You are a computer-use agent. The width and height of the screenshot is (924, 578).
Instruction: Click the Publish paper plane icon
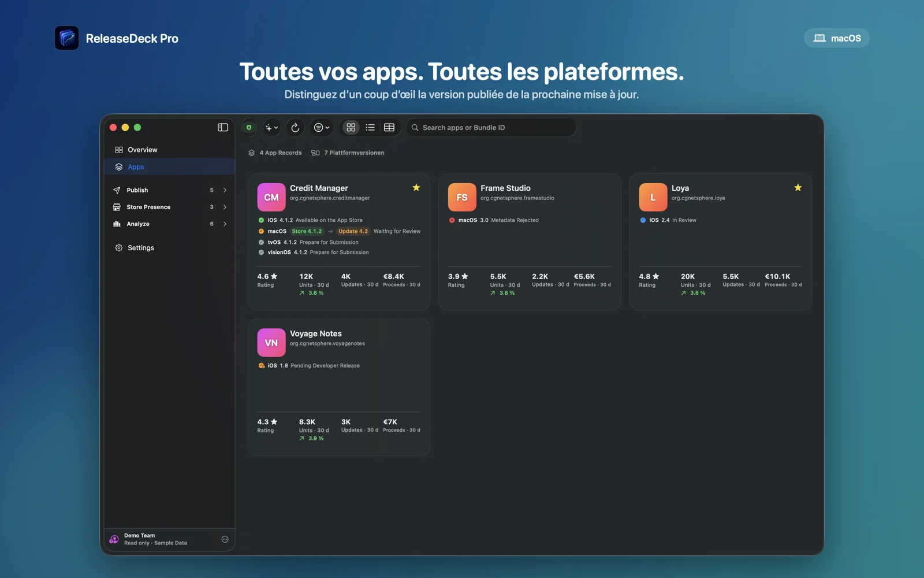pos(117,190)
